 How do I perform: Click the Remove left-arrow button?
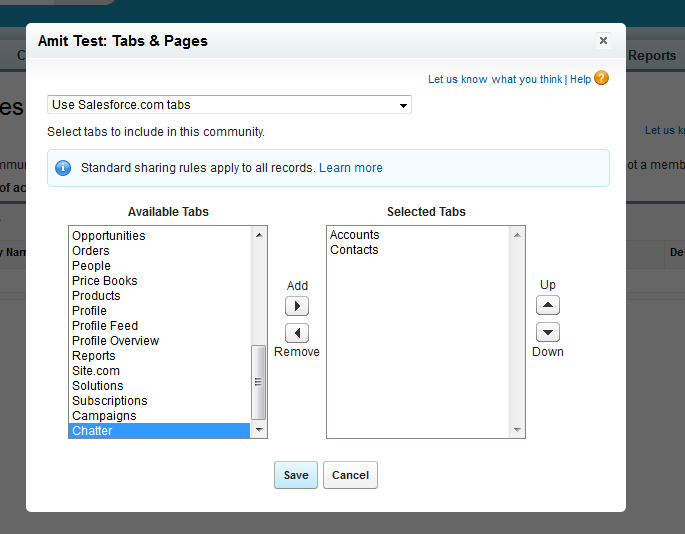[297, 333]
